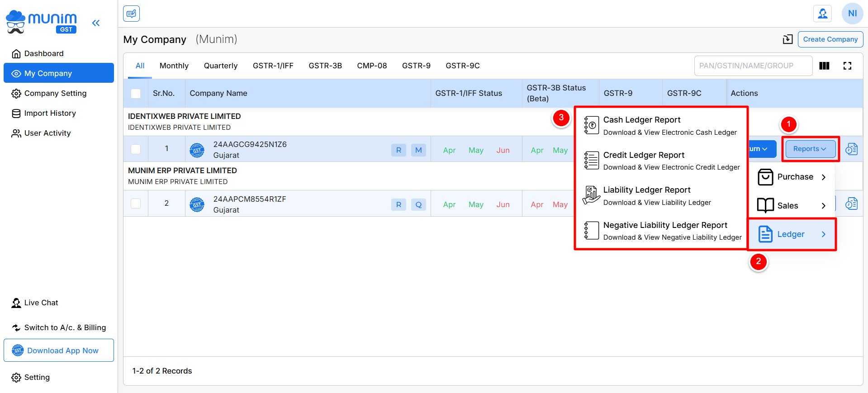The width and height of the screenshot is (868, 393).
Task: Go to My Company in sidebar
Action: point(59,73)
